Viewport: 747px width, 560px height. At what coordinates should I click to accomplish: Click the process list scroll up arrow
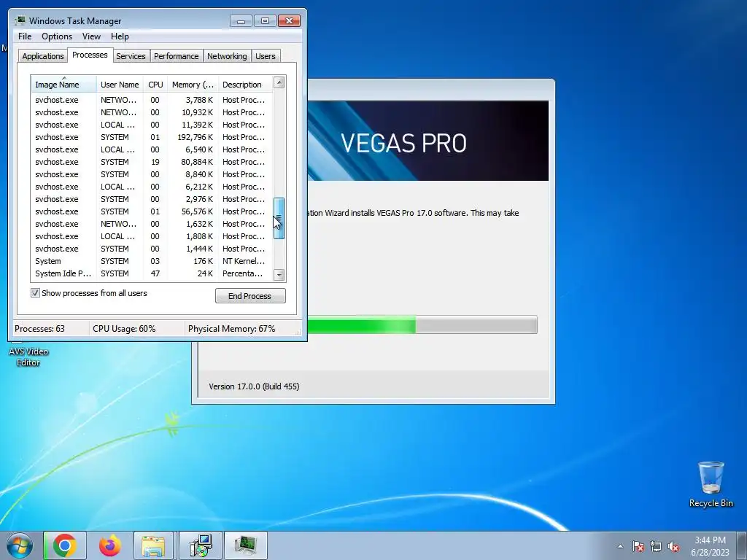(x=279, y=82)
